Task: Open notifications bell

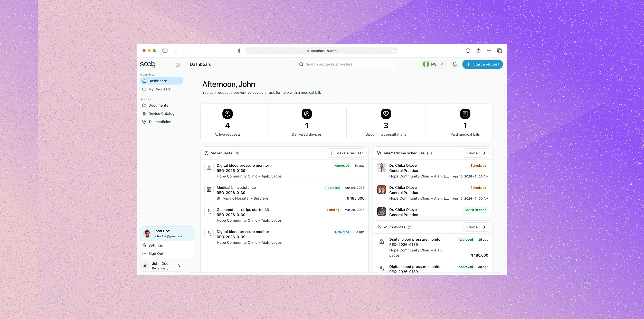Action: 455,64
